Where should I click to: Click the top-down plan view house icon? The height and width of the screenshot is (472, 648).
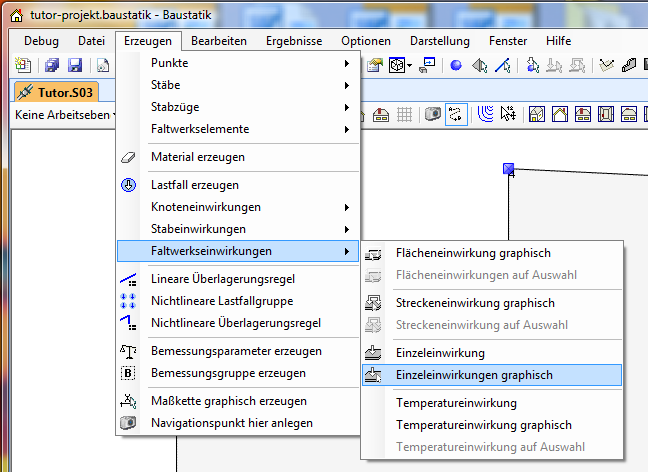coord(605,114)
